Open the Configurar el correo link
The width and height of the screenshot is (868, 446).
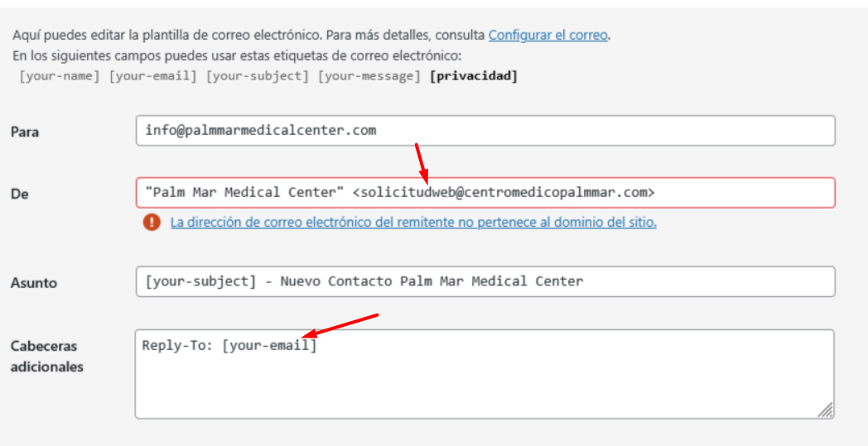click(548, 36)
